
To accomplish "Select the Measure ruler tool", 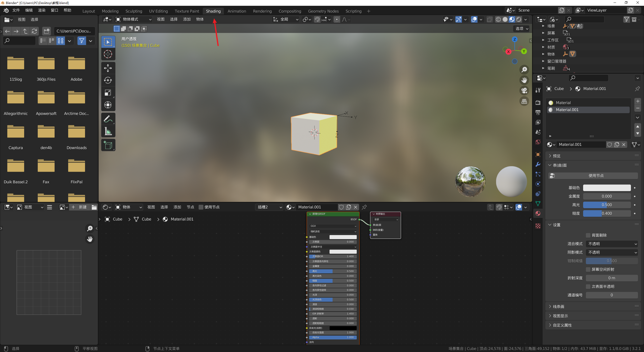I will [x=108, y=131].
